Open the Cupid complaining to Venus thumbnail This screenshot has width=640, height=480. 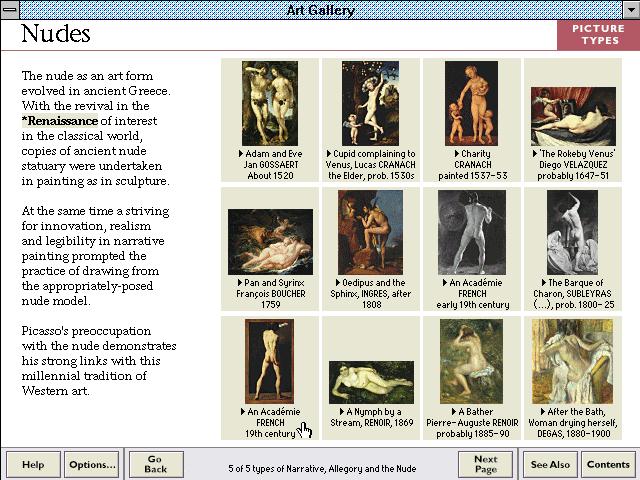point(371,103)
